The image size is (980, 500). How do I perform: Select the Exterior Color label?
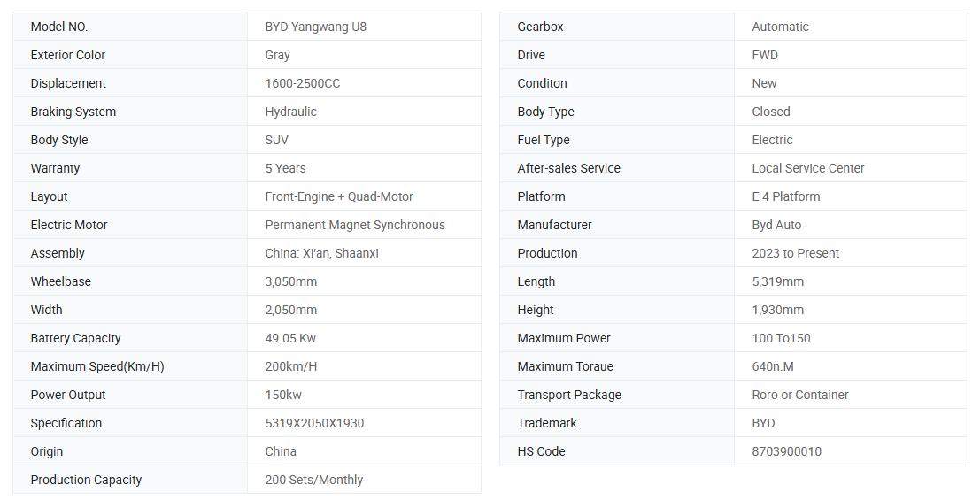pyautogui.click(x=68, y=55)
